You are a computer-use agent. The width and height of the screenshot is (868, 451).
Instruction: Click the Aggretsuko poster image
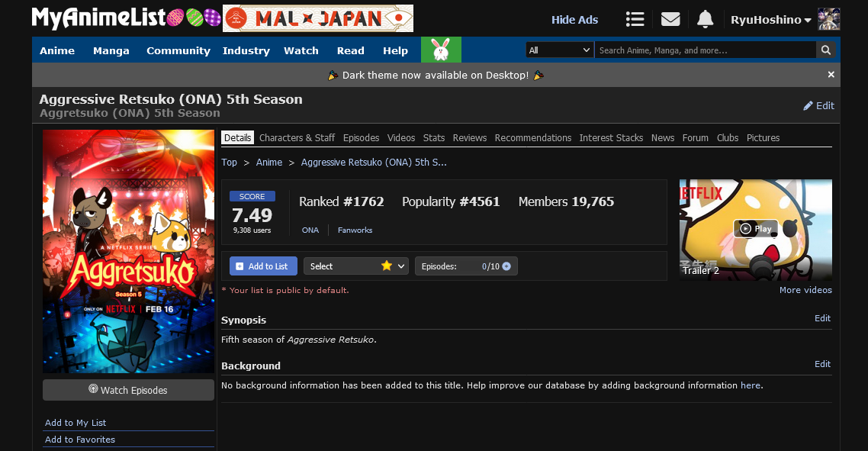coord(128,251)
